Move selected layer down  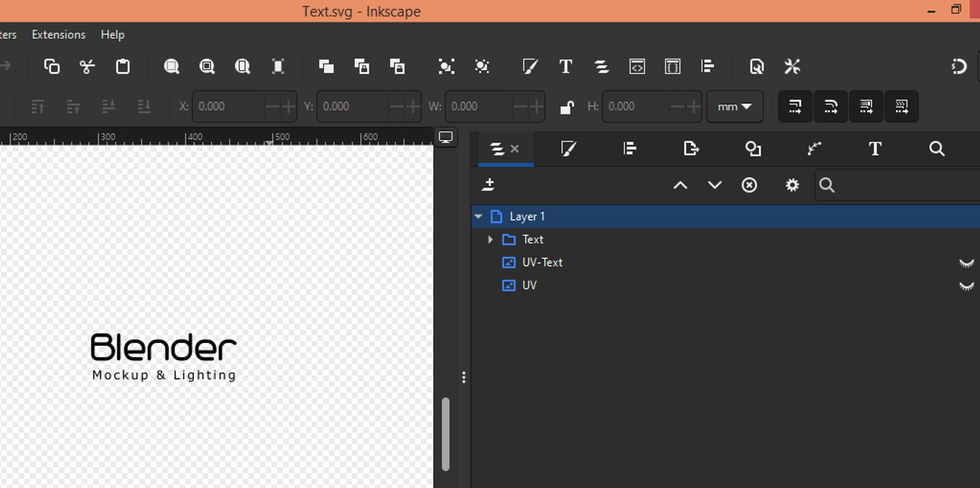(715, 185)
